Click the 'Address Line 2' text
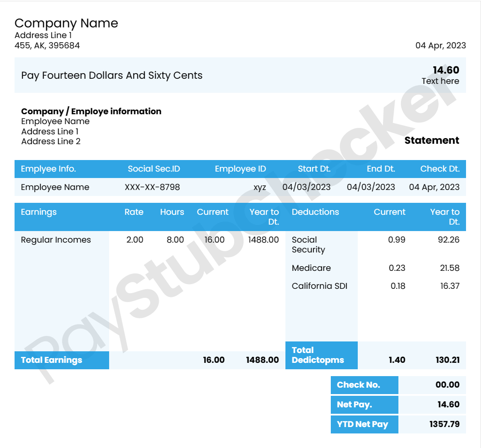The height and width of the screenshot is (448, 481). pos(50,141)
